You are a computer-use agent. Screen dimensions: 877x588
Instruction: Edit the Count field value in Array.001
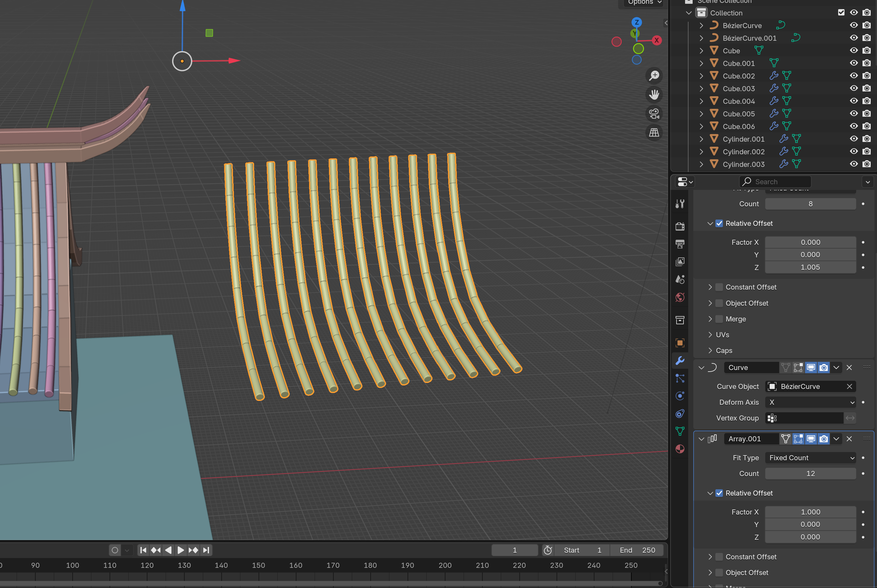(x=811, y=473)
